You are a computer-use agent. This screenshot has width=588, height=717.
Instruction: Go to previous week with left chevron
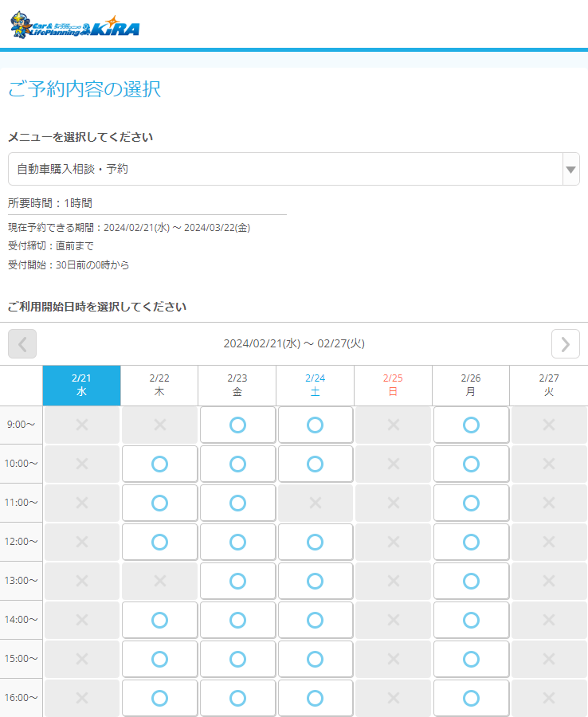point(22,343)
